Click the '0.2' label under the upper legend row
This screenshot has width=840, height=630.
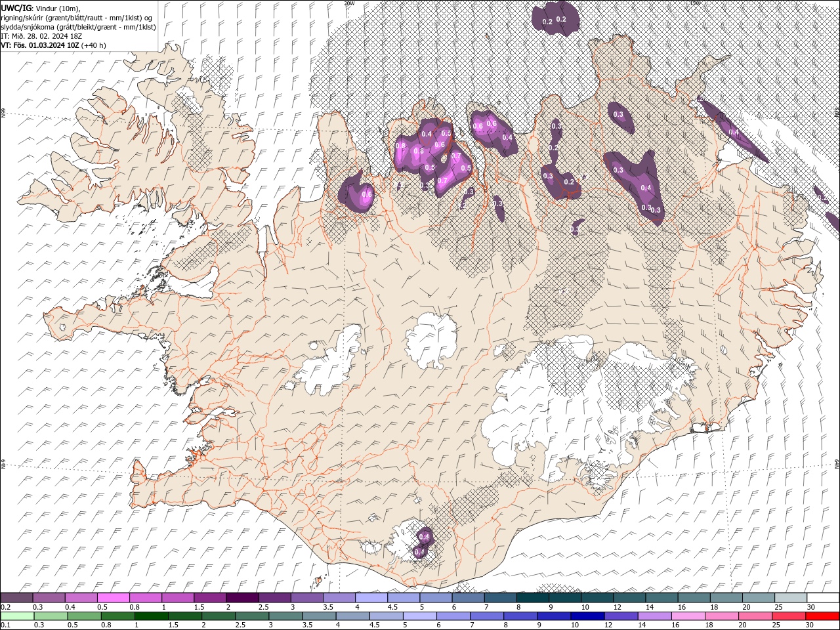[5, 607]
